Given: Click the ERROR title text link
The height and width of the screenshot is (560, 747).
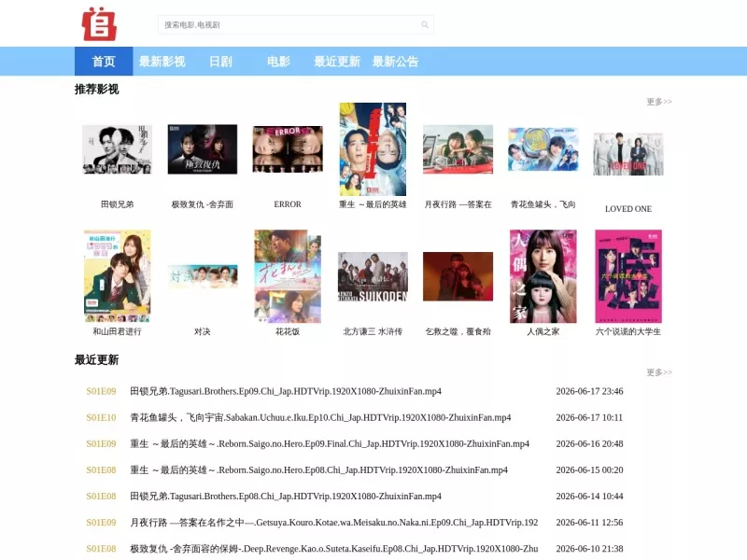Looking at the screenshot, I should coord(288,204).
